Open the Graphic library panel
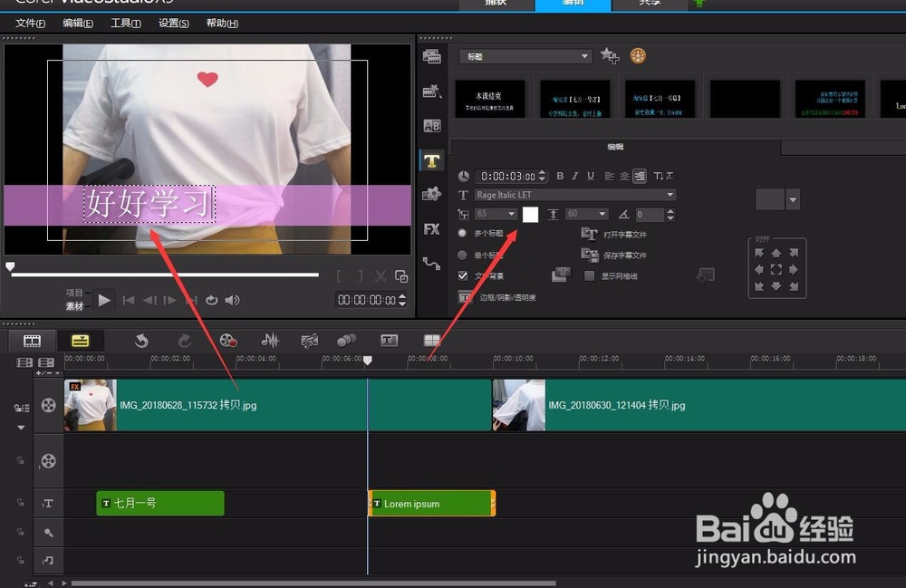 point(431,195)
